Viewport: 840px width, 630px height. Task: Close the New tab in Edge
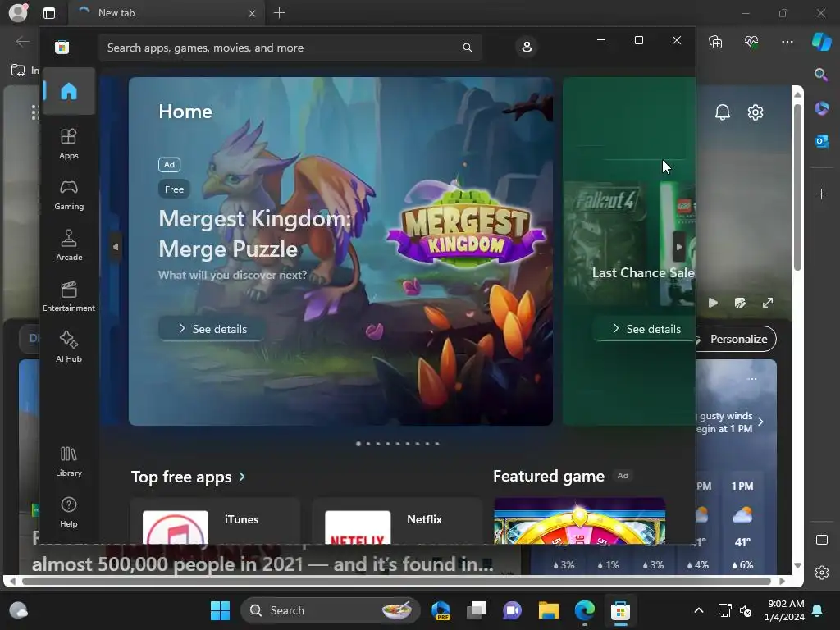click(252, 13)
